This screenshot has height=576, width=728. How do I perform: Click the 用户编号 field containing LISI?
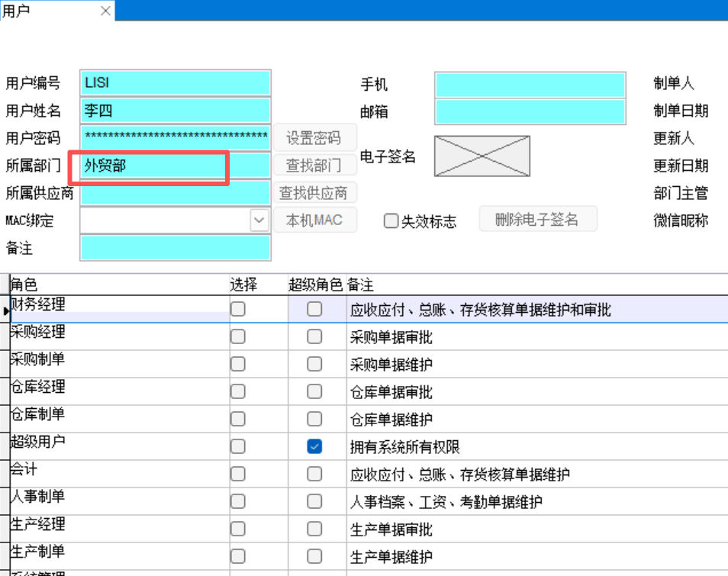(x=176, y=83)
